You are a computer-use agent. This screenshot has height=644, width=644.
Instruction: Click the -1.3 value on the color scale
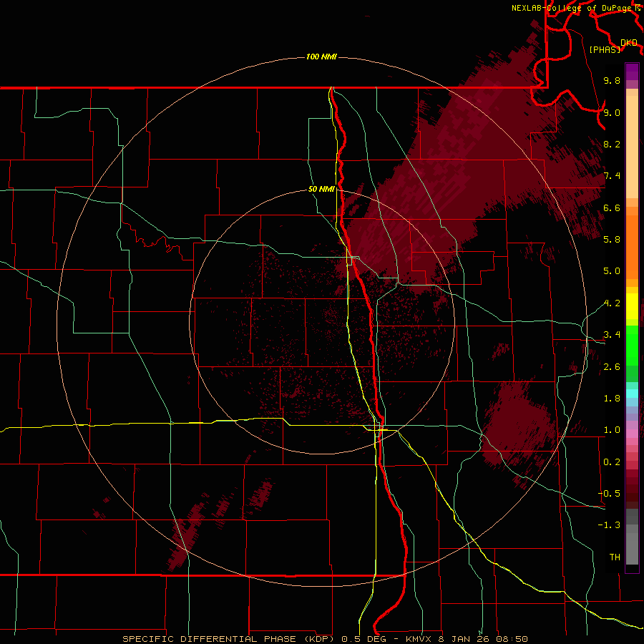609,525
